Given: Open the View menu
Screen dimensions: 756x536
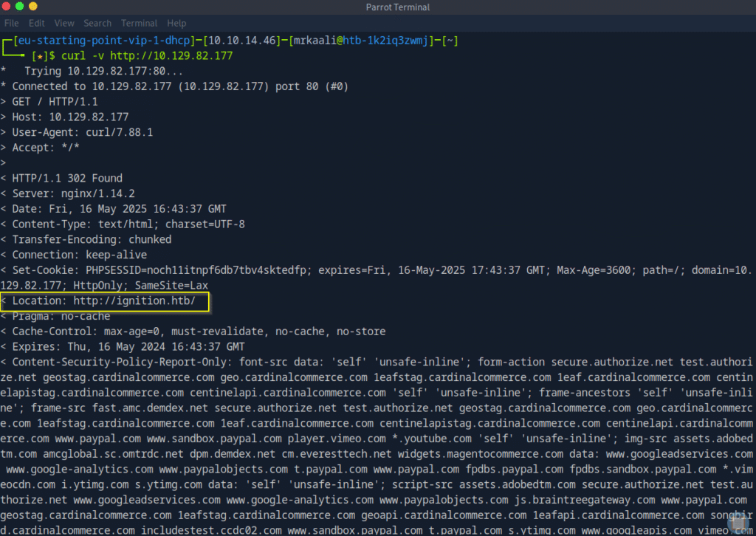Looking at the screenshot, I should pos(64,24).
